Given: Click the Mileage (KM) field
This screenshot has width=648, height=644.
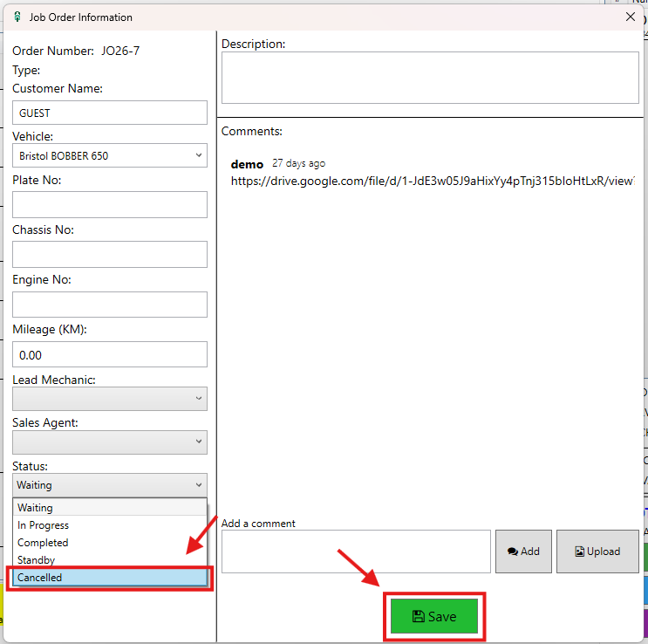Looking at the screenshot, I should 110,354.
